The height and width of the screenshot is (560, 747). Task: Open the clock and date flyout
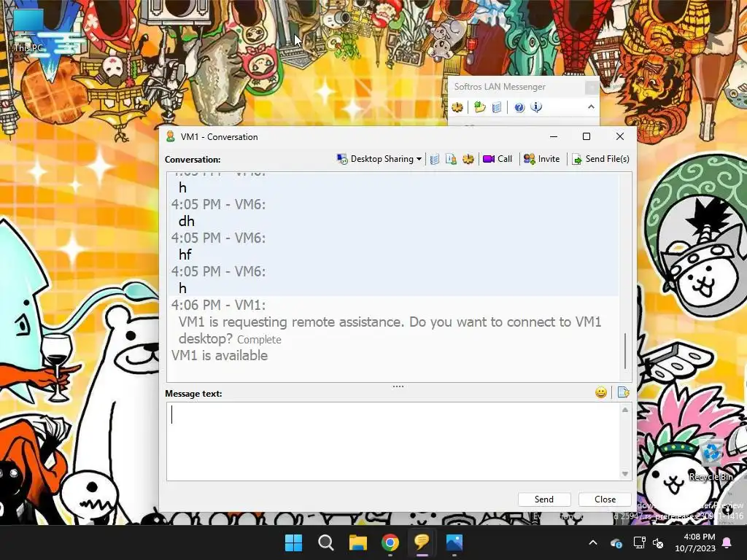(695, 542)
